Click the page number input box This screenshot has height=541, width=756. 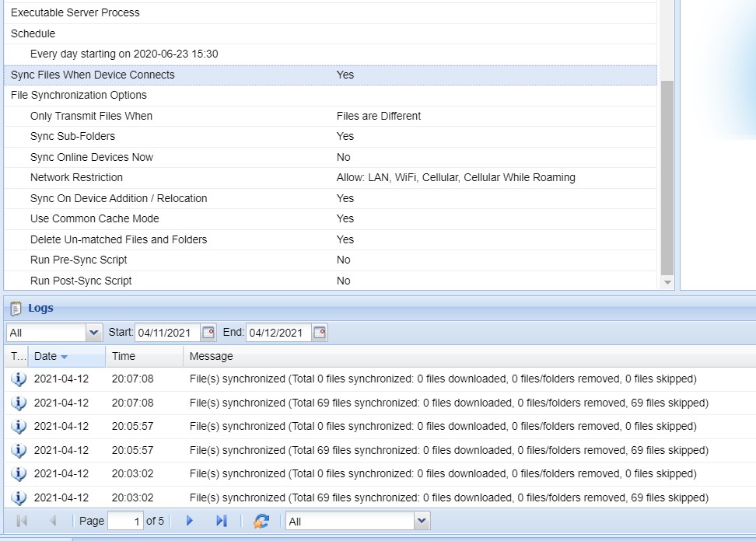[x=124, y=521]
